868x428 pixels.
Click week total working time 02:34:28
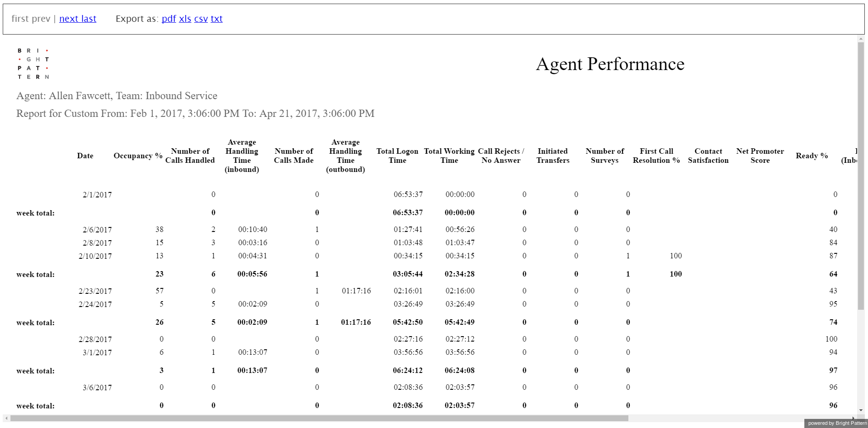460,274
